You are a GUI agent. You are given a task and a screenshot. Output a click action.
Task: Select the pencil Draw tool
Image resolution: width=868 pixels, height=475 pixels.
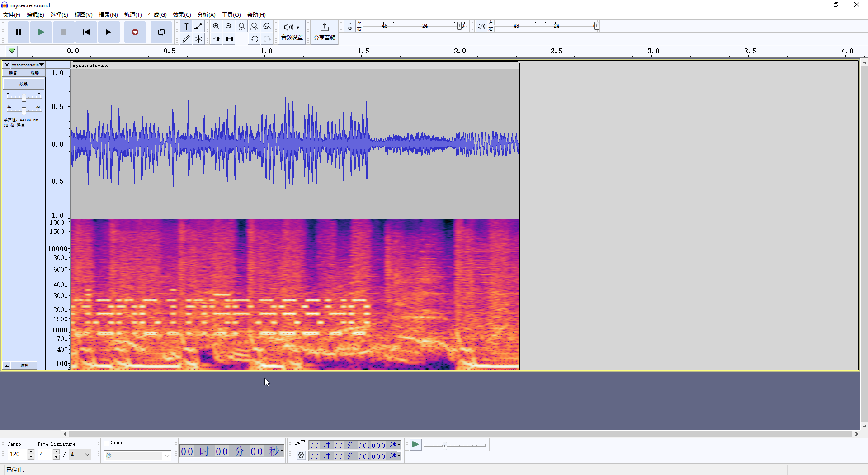coord(186,39)
